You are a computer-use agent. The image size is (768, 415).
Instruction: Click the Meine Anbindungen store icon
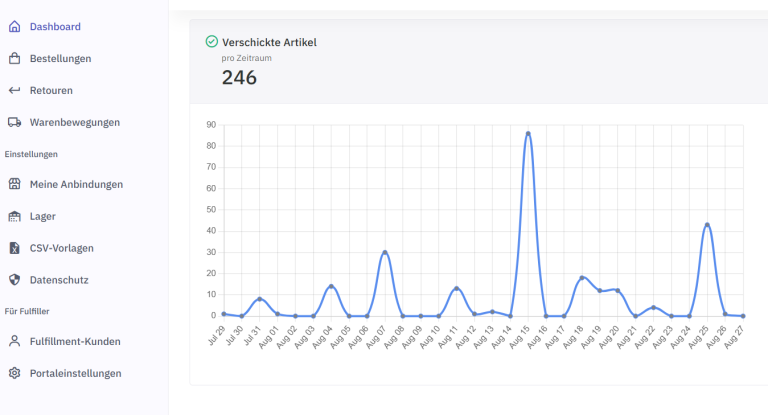14,184
